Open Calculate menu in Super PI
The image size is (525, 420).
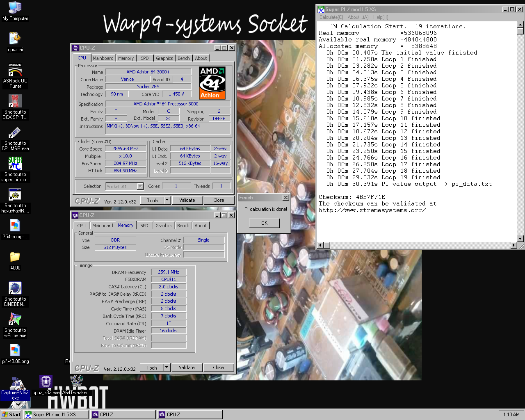pyautogui.click(x=331, y=17)
